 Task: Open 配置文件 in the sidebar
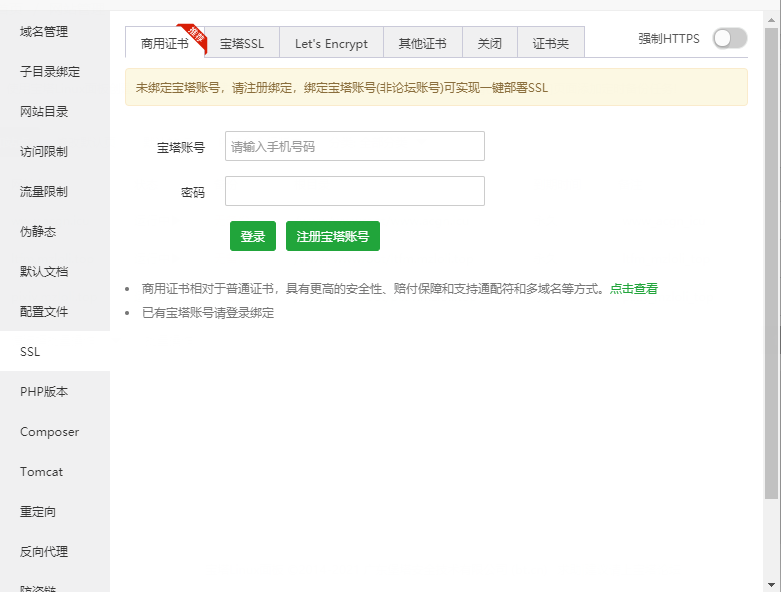[x=55, y=312]
